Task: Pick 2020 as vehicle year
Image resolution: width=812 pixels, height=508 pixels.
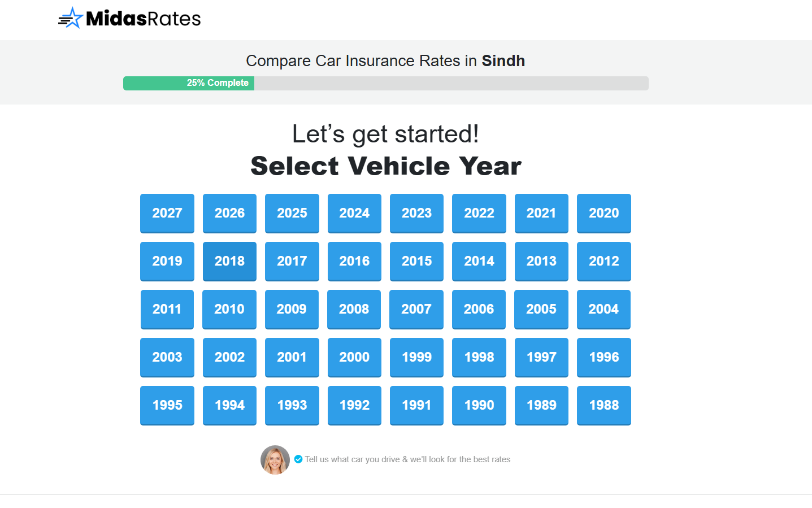Action: tap(603, 213)
